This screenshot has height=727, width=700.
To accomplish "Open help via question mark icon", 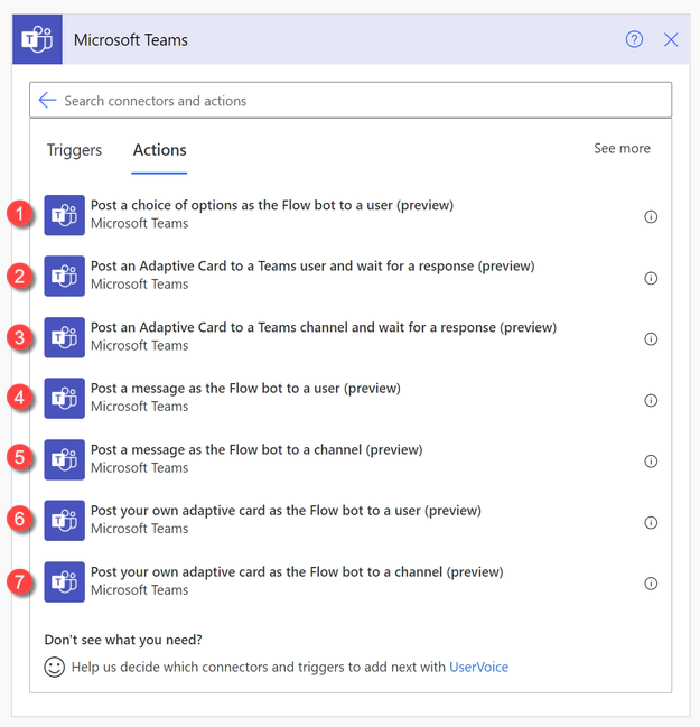I will point(634,40).
